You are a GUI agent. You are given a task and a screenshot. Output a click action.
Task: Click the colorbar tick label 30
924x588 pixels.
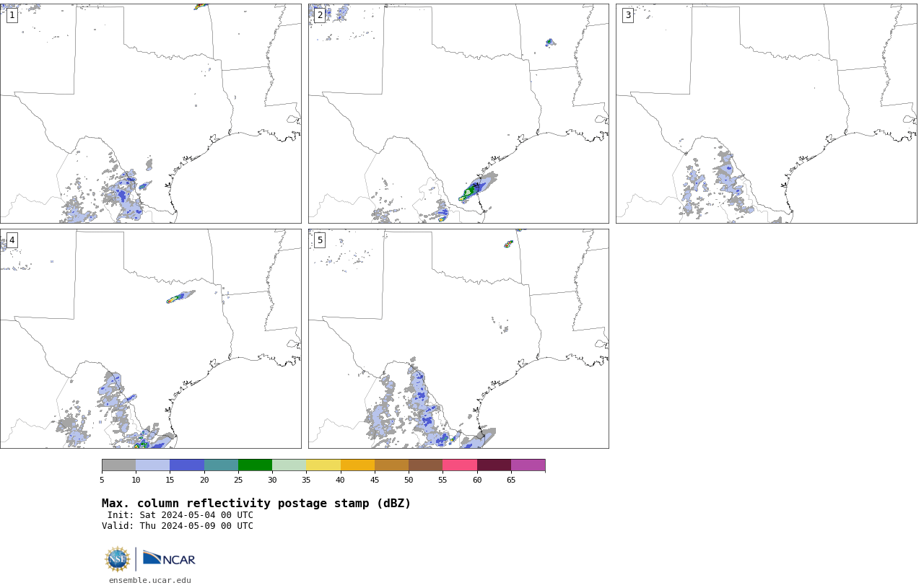click(x=272, y=480)
